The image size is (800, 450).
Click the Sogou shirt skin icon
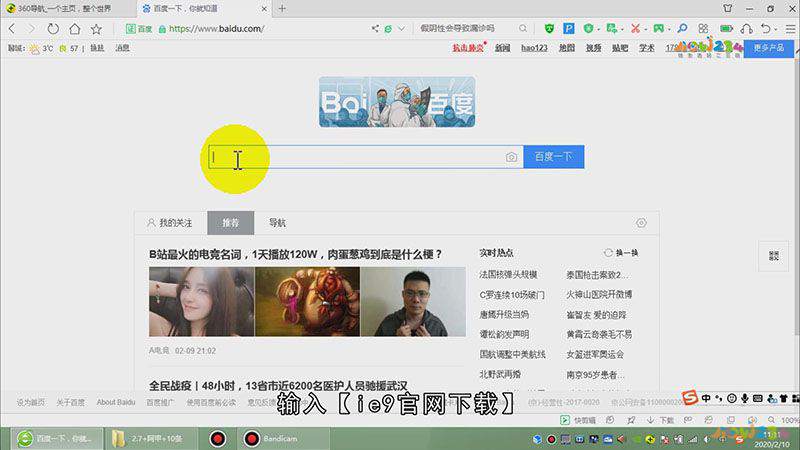[x=784, y=398]
